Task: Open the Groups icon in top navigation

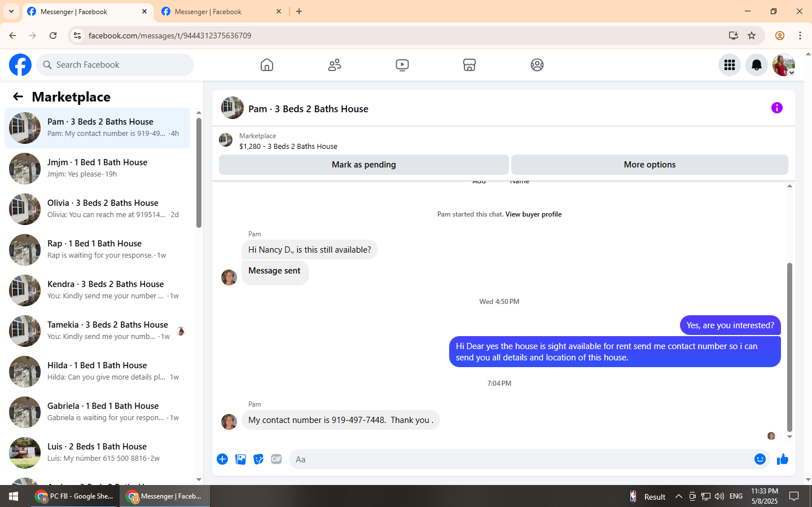Action: coord(537,65)
